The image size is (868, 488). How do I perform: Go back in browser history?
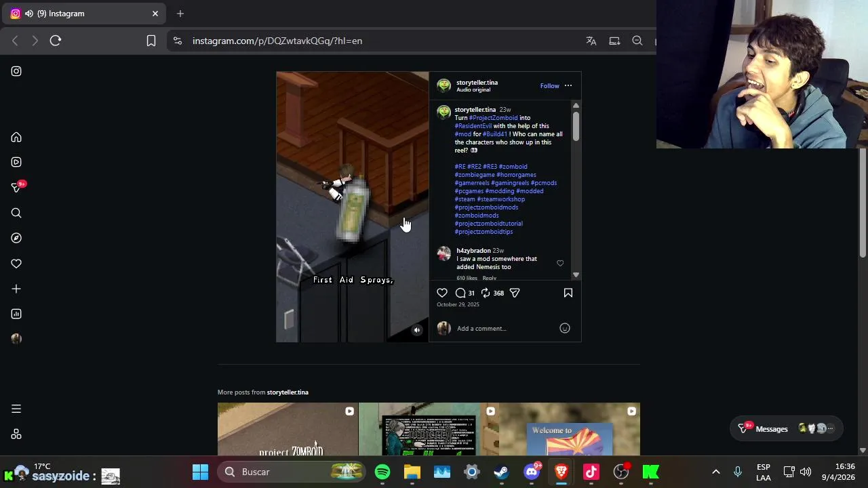(x=15, y=41)
